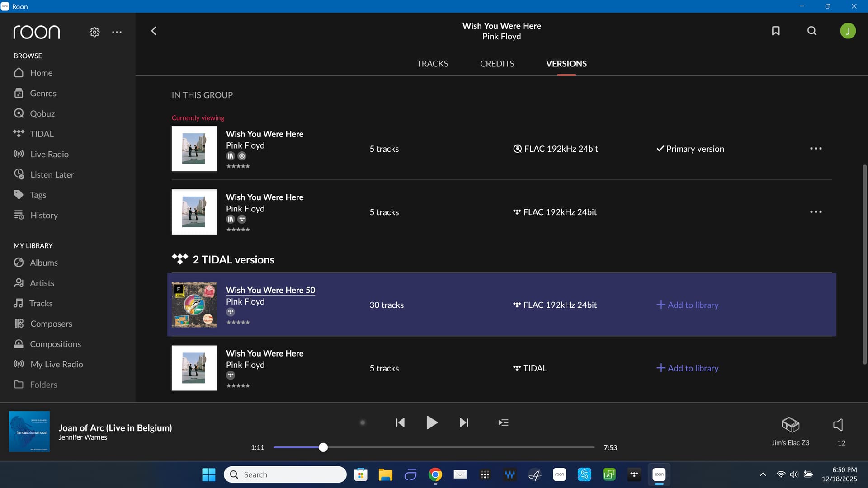The image size is (868, 488).
Task: Open Qobuz in the sidebar
Action: point(42,113)
